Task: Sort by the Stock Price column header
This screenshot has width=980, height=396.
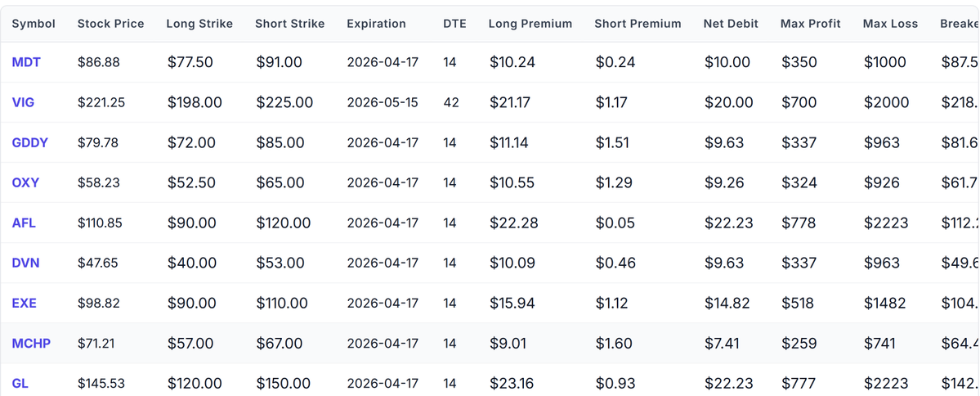Action: point(110,24)
